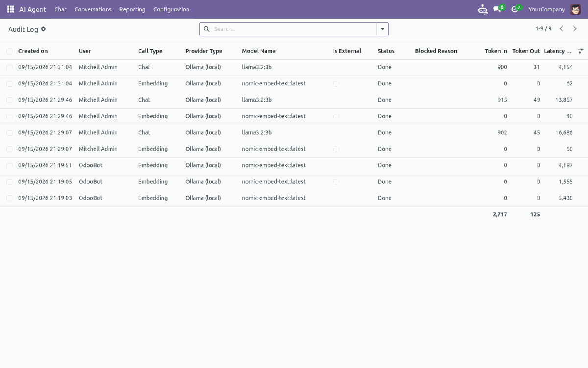Open optional columns adjust icon
This screenshot has width=588, height=368.
click(581, 51)
